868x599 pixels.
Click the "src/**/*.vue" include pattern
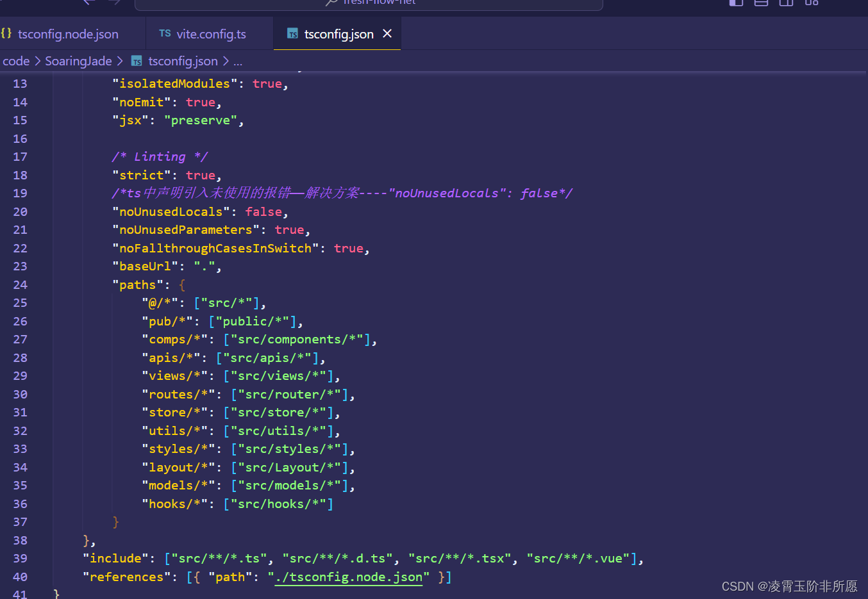pyautogui.click(x=577, y=558)
